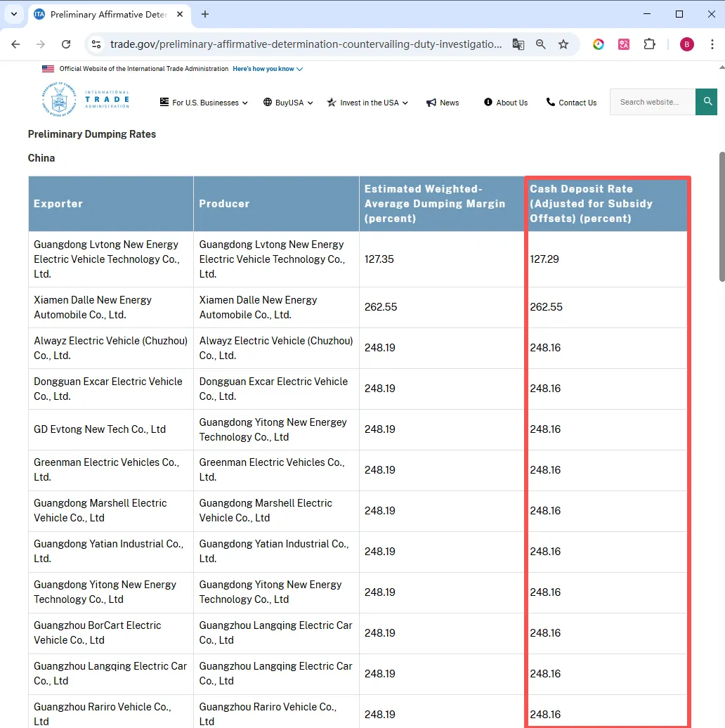
Task: Click the green search magnifier button
Action: click(x=706, y=102)
